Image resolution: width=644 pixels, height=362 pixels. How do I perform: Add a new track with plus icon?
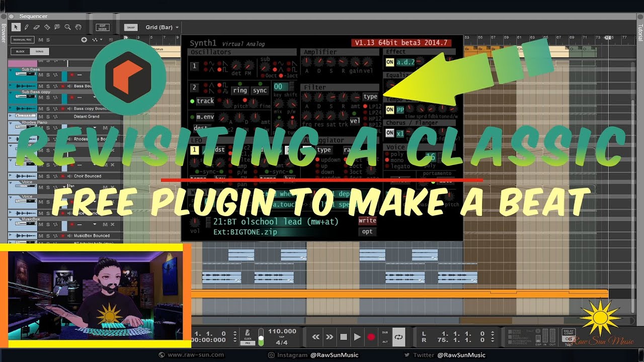point(84,40)
